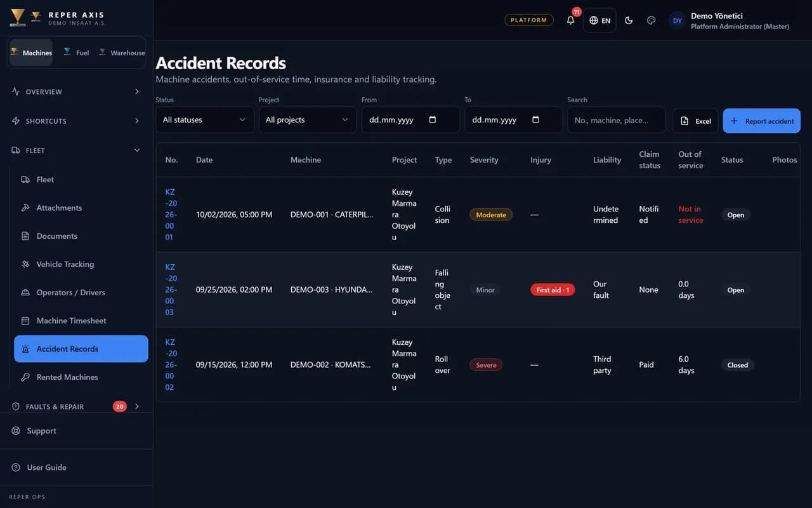Open the From date calendar picker icon

tap(433, 119)
